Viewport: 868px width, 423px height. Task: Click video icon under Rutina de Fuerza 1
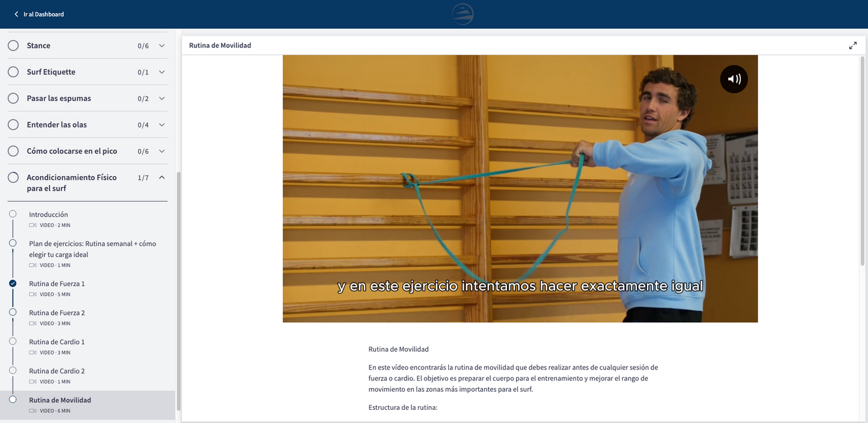tap(32, 294)
